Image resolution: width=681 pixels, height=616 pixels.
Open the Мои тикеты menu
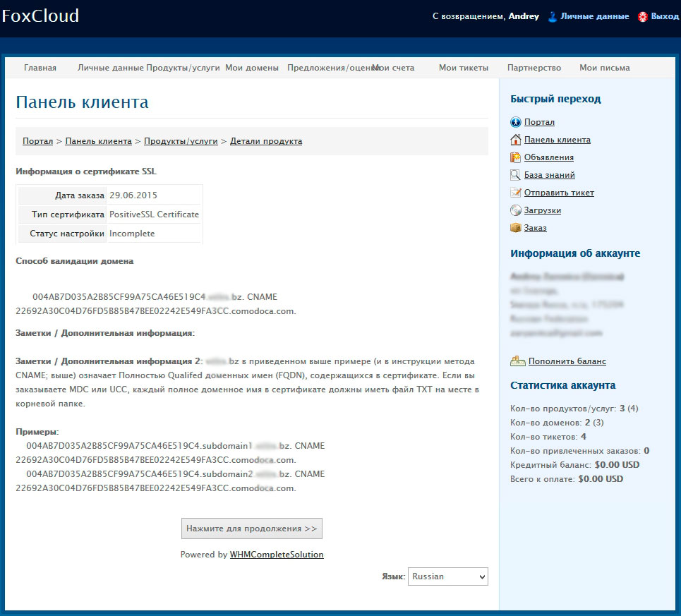point(464,68)
